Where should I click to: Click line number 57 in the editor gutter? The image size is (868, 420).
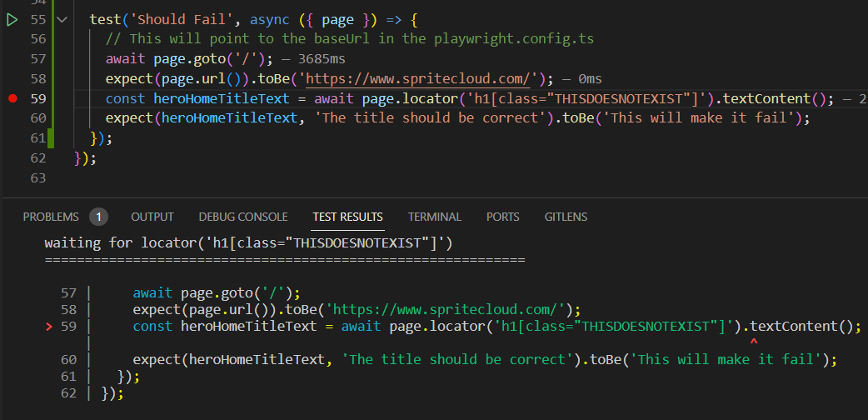[38, 59]
